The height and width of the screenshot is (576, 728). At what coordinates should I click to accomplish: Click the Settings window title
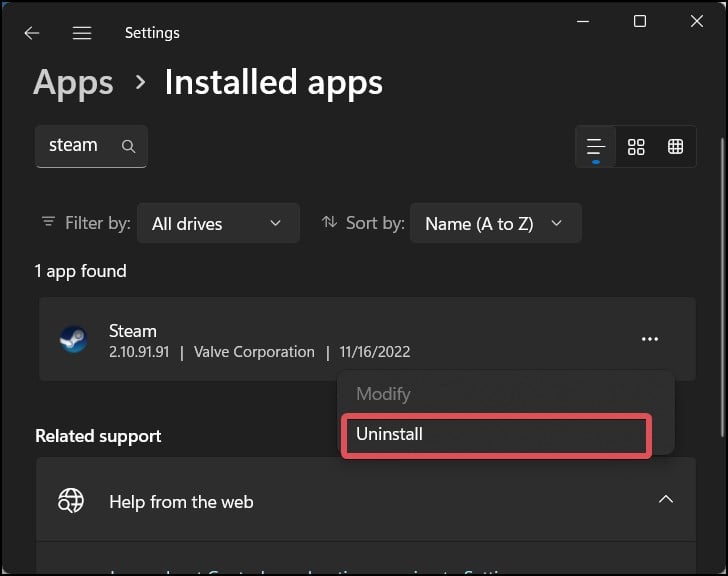click(x=152, y=33)
